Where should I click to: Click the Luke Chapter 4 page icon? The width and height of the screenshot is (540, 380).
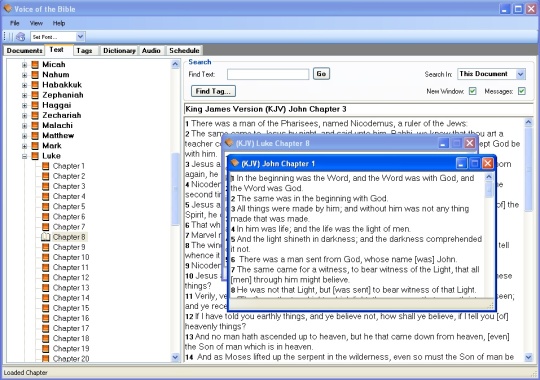[x=45, y=197]
